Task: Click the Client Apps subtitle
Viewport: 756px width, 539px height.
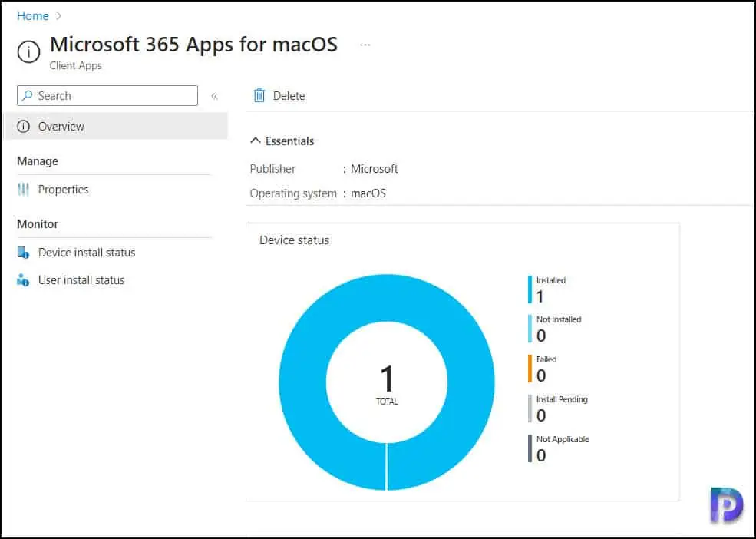Action: (76, 65)
